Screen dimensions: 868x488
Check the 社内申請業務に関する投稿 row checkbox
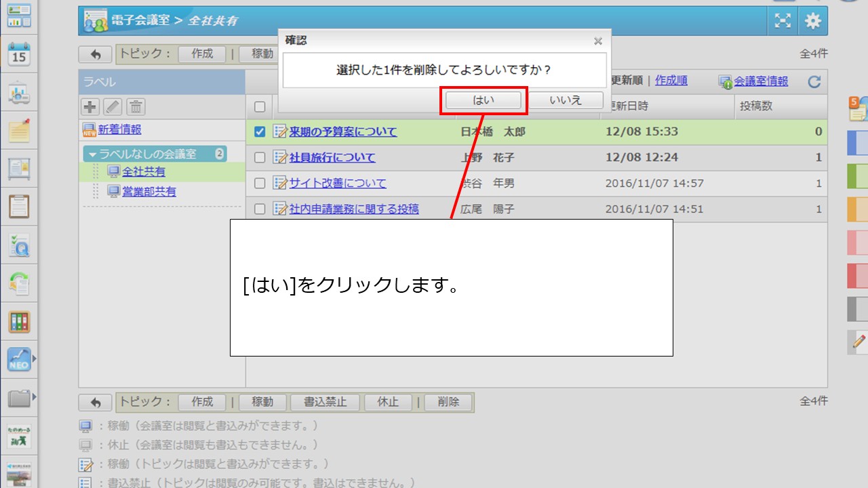(260, 209)
